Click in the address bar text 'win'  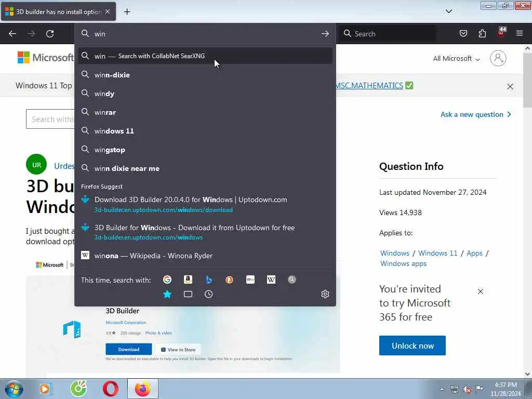click(100, 34)
